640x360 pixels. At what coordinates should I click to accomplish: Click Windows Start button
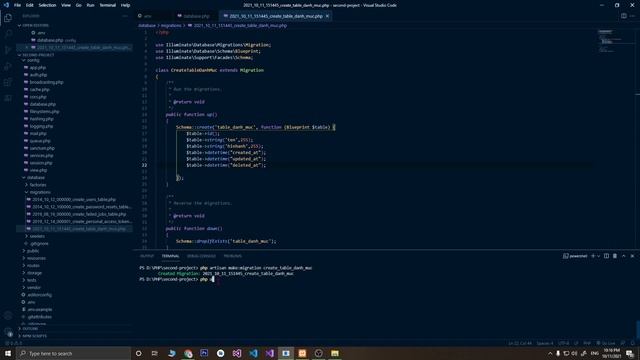coord(8,353)
